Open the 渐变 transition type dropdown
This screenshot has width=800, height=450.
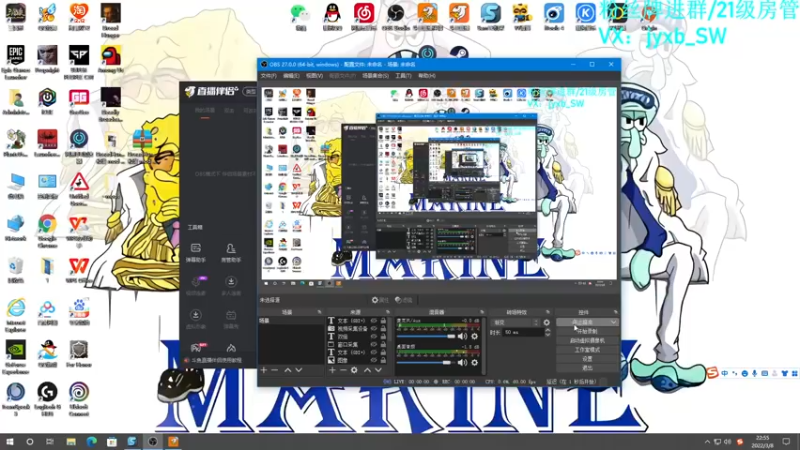pos(515,322)
